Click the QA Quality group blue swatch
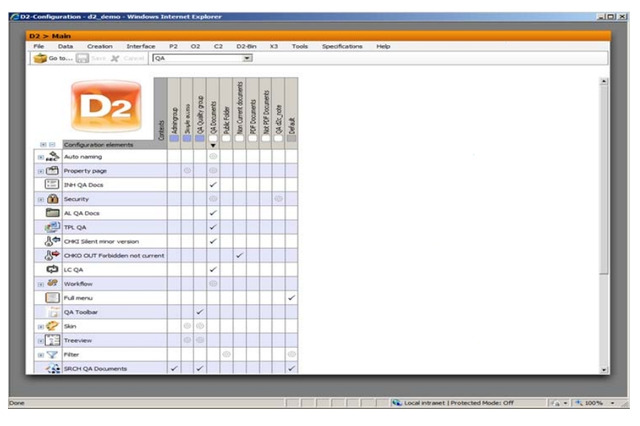Viewport: 640px width, 426px height. (x=200, y=138)
